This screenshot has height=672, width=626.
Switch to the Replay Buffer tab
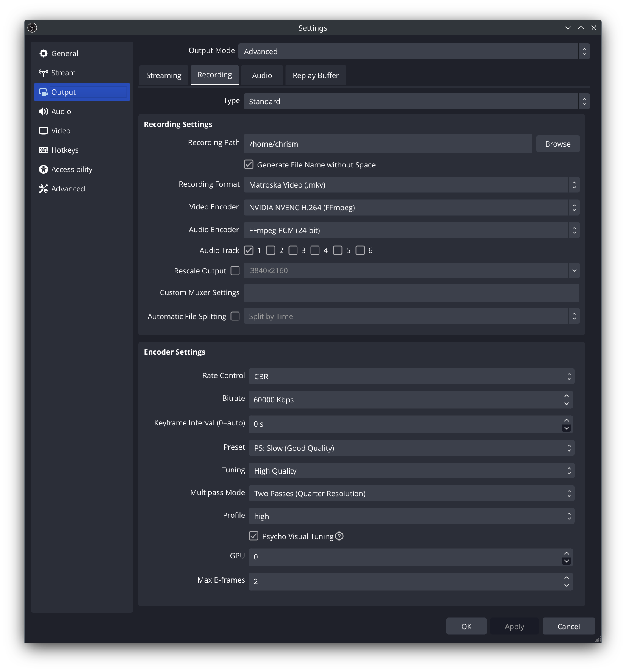[316, 75]
